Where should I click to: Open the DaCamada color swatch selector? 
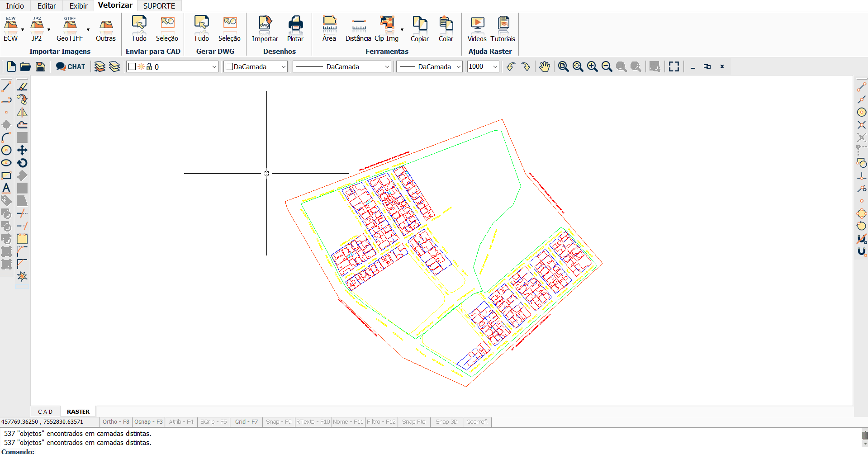256,67
